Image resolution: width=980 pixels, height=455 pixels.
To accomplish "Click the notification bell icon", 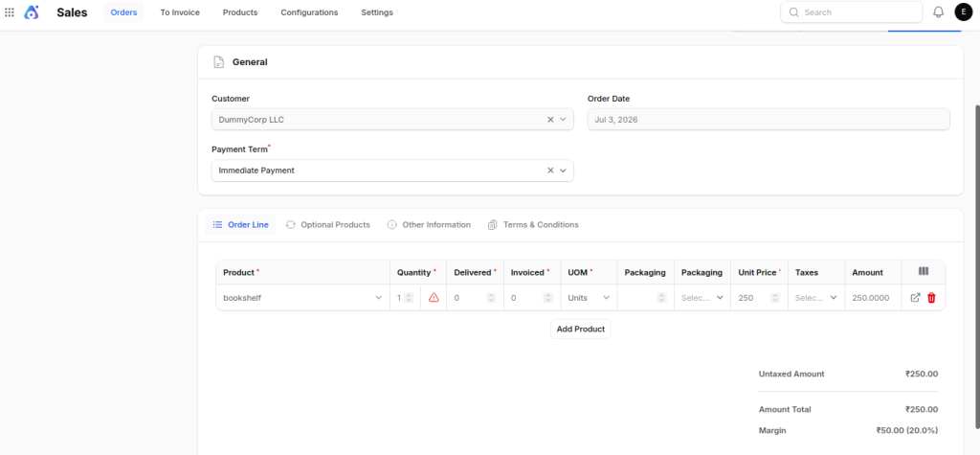I will coord(938,11).
